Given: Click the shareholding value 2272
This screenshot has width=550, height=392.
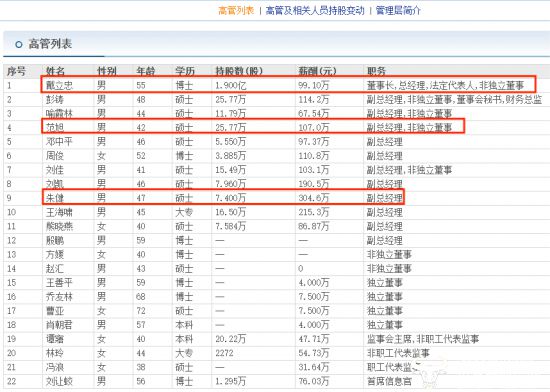Looking at the screenshot, I should coord(224,353).
